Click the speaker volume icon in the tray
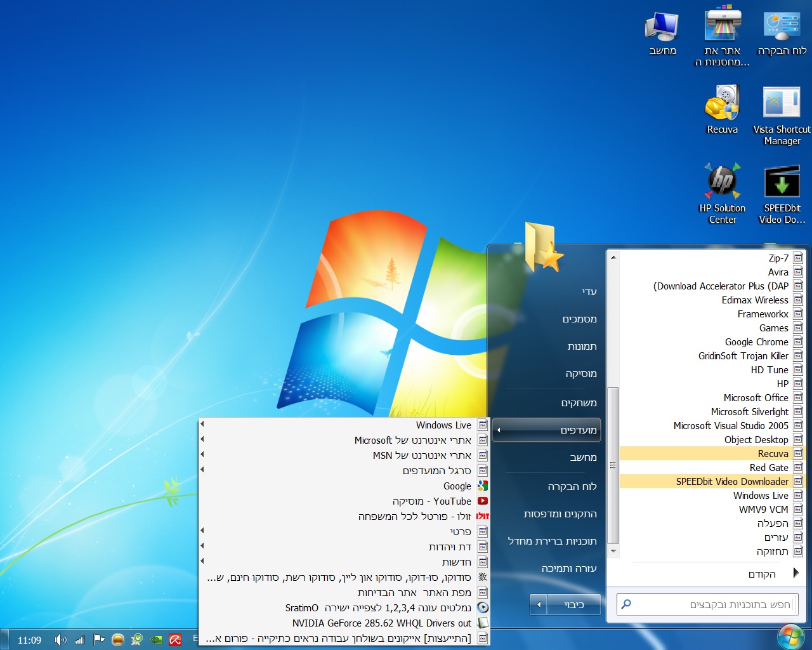The height and width of the screenshot is (650, 812). point(60,640)
